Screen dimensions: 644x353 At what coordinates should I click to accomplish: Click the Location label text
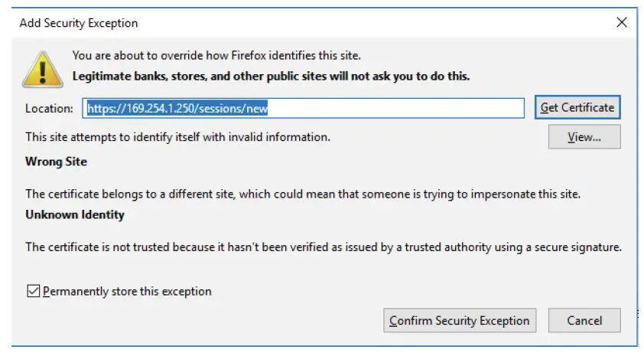pos(49,108)
